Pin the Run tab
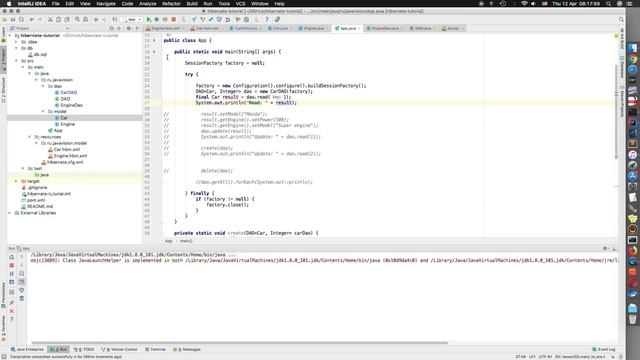This screenshot has width=640, height=360. pos(11,302)
